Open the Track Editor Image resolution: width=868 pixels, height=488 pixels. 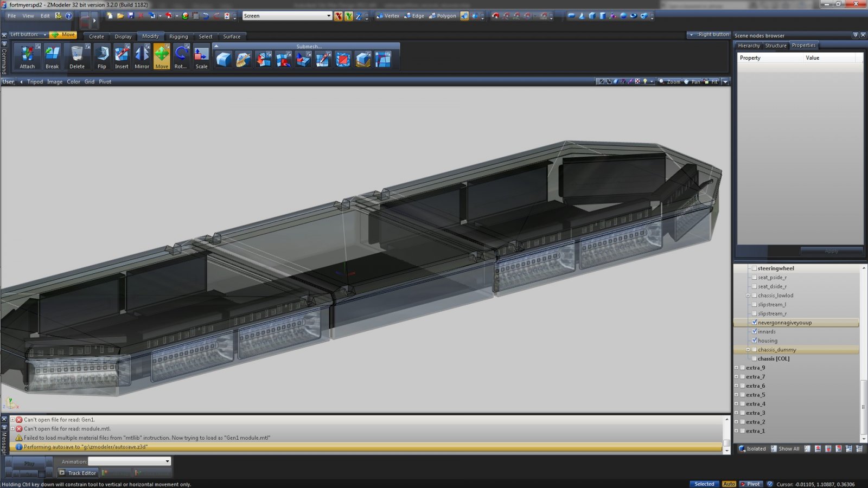(x=78, y=473)
